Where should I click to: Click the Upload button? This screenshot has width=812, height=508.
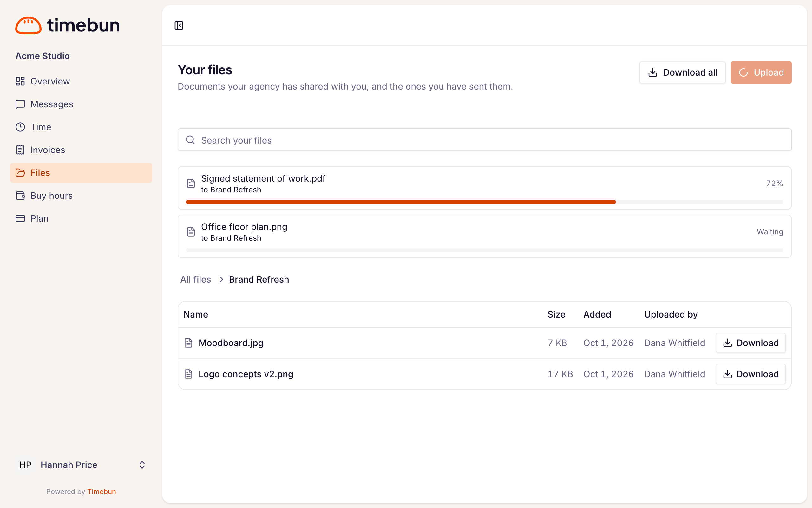click(x=761, y=72)
